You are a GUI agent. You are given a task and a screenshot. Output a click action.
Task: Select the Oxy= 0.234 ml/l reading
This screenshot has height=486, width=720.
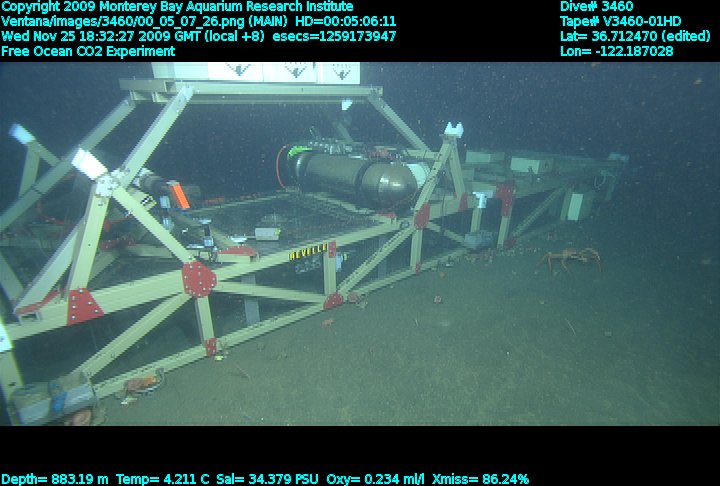point(376,479)
